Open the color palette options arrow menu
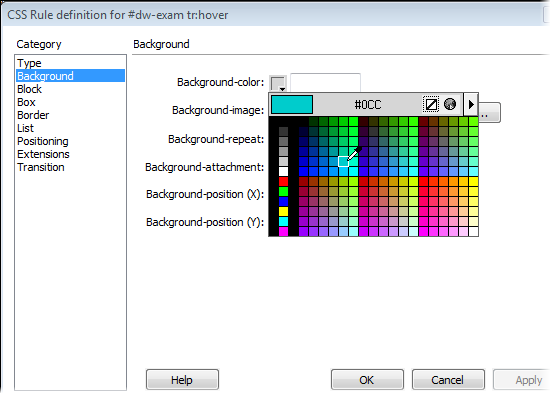The height and width of the screenshot is (394, 551). coord(471,104)
